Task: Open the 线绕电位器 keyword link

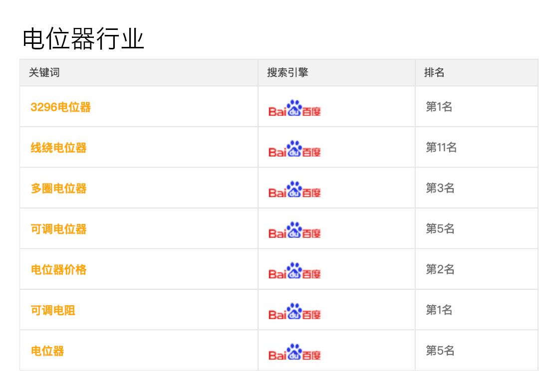Action: [58, 148]
